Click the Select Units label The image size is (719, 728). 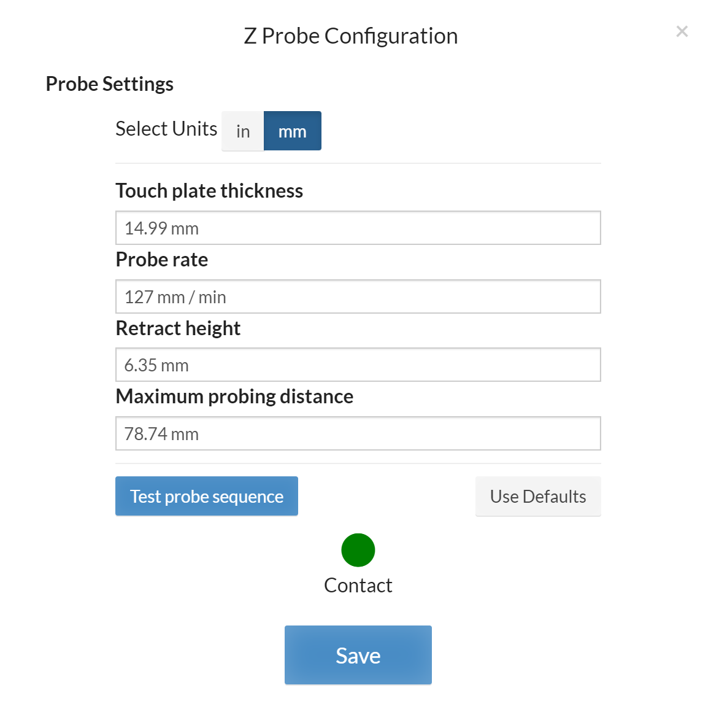pos(166,129)
